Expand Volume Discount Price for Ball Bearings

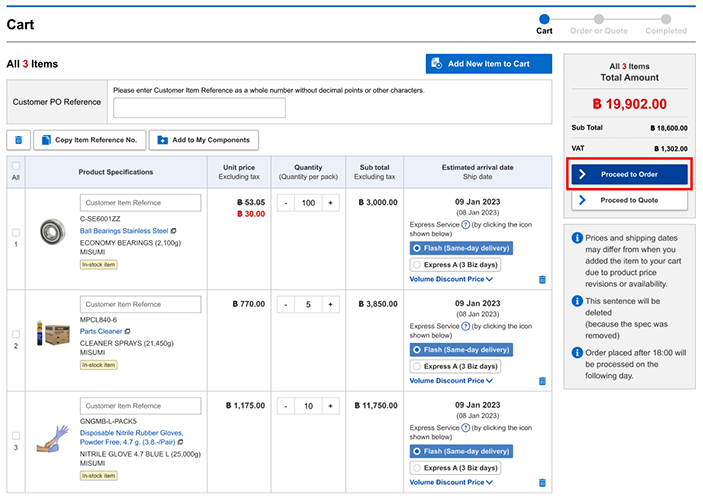point(453,280)
